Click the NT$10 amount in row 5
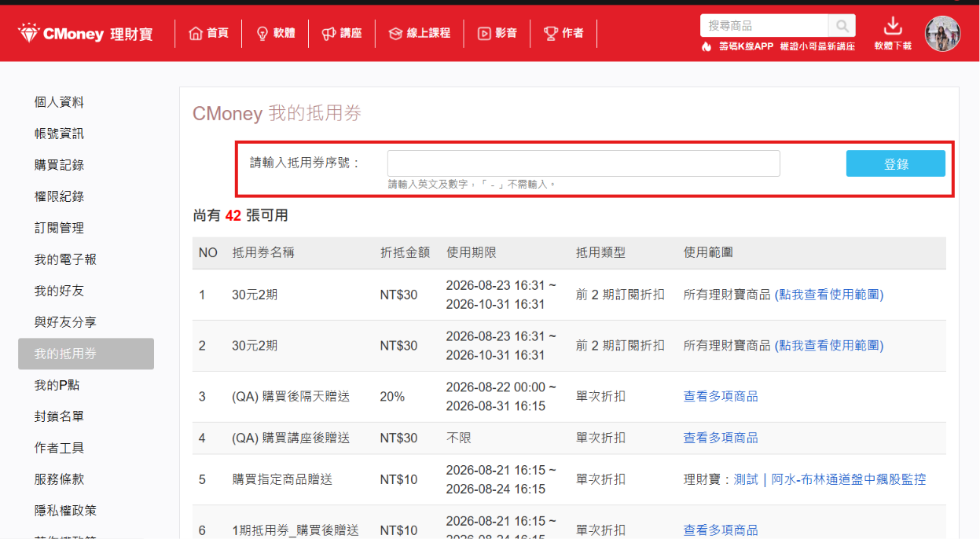 pos(398,479)
